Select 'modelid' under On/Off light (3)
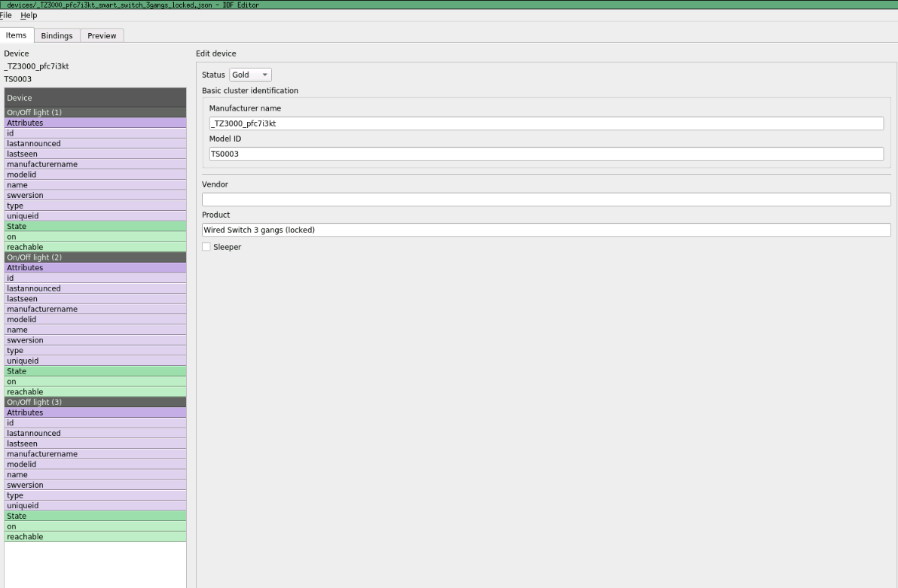This screenshot has height=588, width=898. tap(95, 465)
